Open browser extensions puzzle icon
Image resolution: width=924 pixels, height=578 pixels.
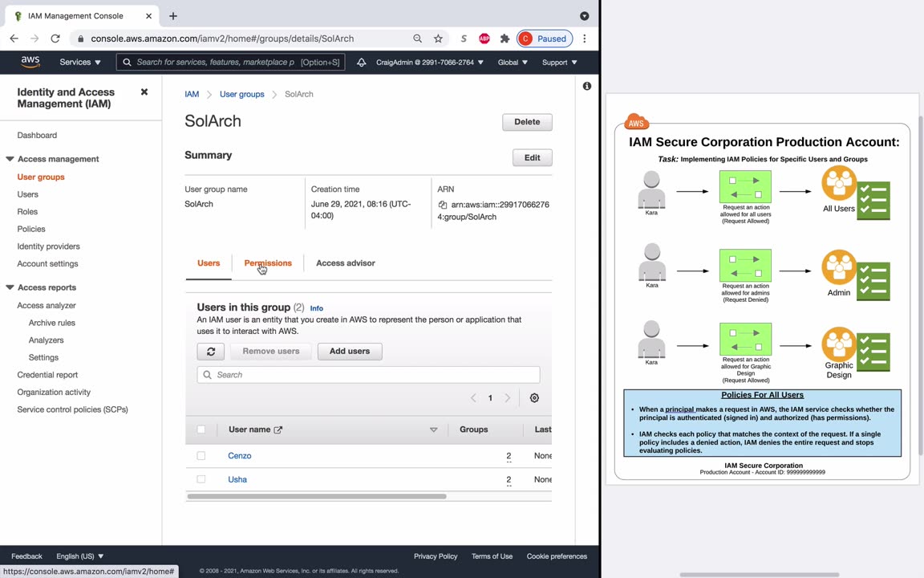click(505, 39)
